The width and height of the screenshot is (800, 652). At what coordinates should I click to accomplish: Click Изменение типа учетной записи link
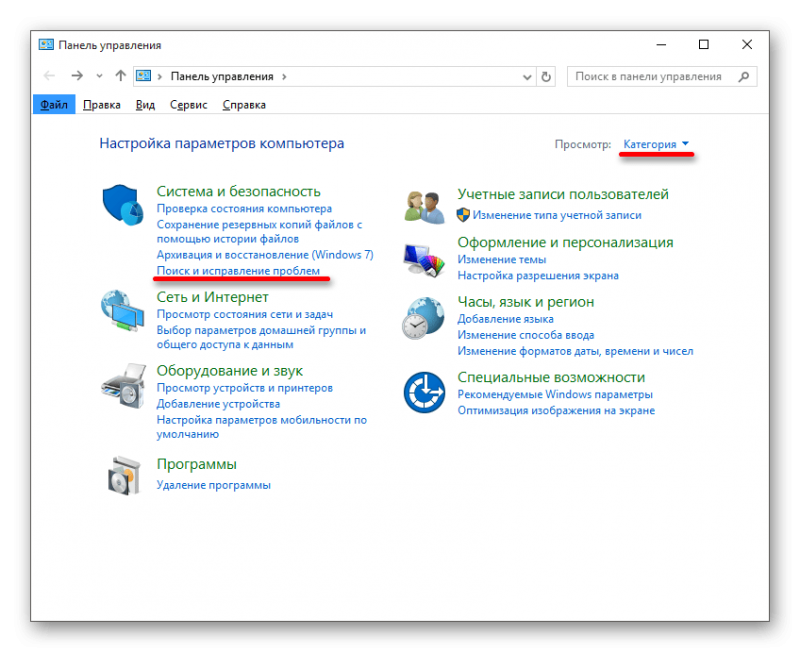pyautogui.click(x=557, y=215)
